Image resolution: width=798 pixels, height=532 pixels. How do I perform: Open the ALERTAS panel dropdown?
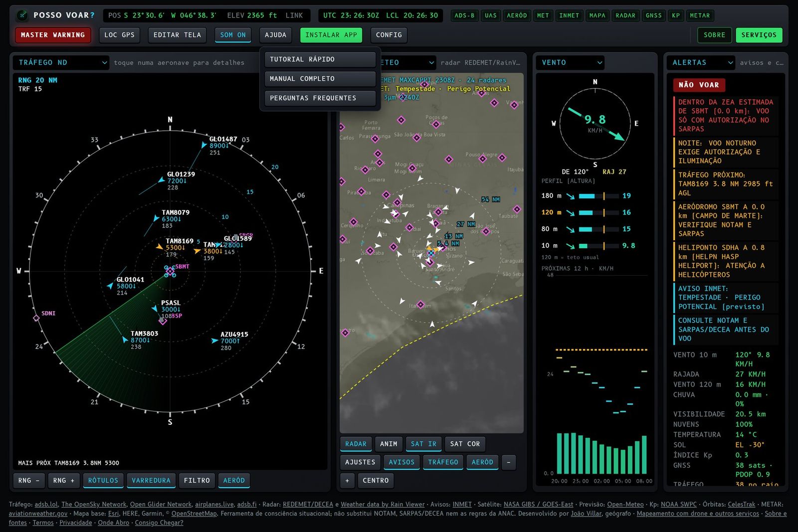701,62
